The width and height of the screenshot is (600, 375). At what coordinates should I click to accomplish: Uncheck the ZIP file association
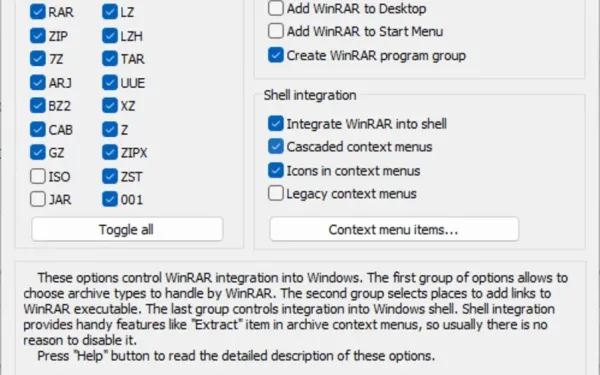point(38,36)
